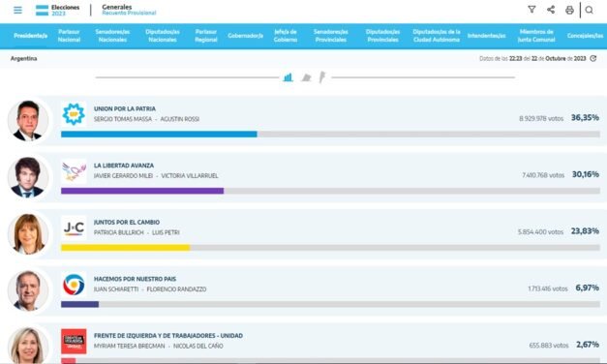Select LA LIBERTAD AVANZA party name
Screen dimensions: 607x364
[124, 166]
